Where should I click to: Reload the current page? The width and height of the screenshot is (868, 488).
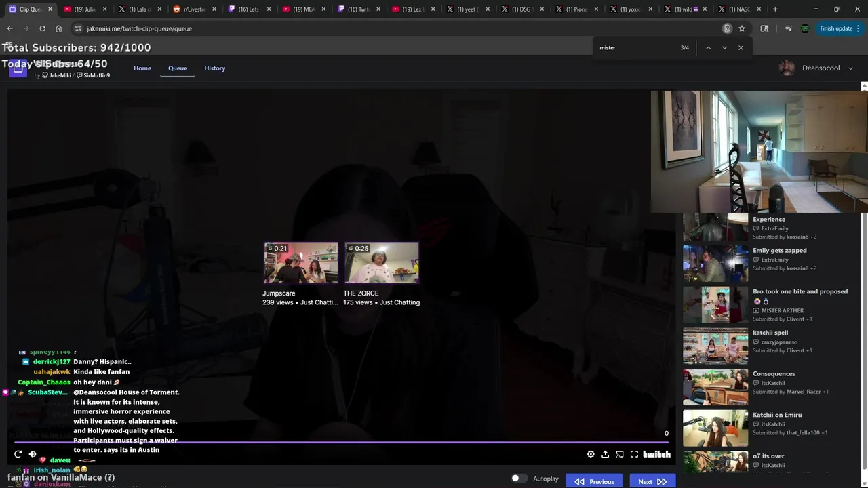[x=42, y=28]
